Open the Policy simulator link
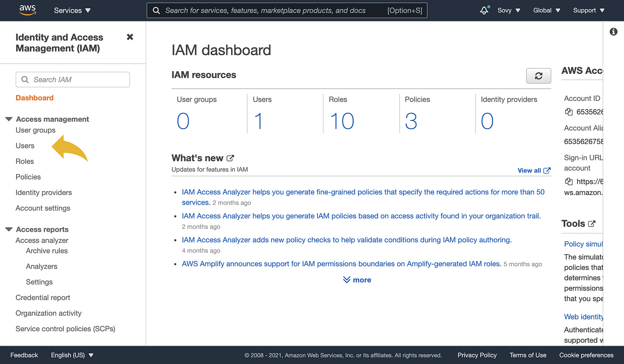624x364 pixels. 584,244
